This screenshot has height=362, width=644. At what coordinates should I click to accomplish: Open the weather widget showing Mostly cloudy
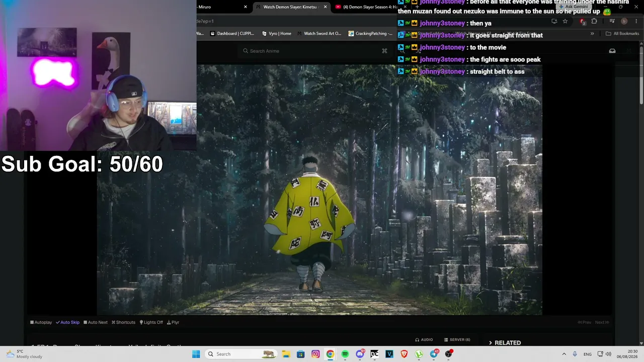point(23,354)
